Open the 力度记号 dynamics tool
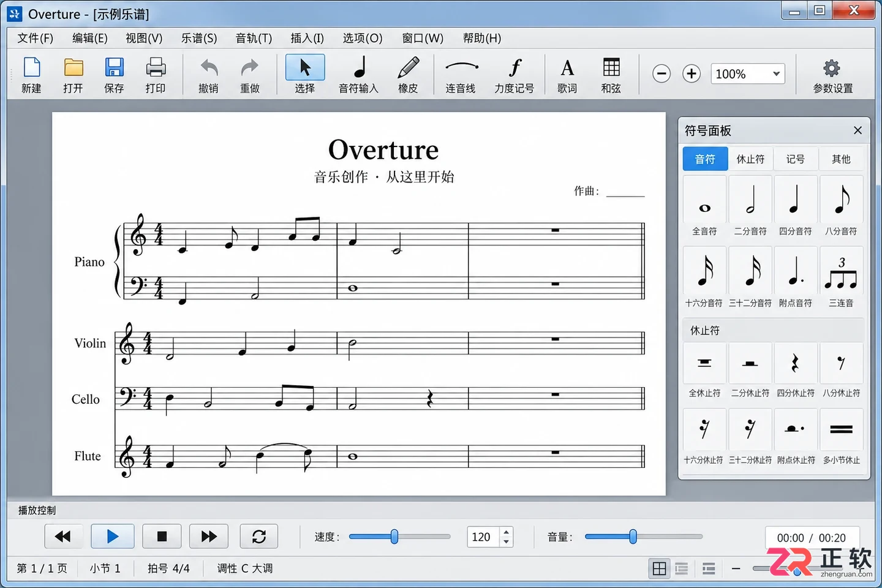882x588 pixels. [x=514, y=75]
